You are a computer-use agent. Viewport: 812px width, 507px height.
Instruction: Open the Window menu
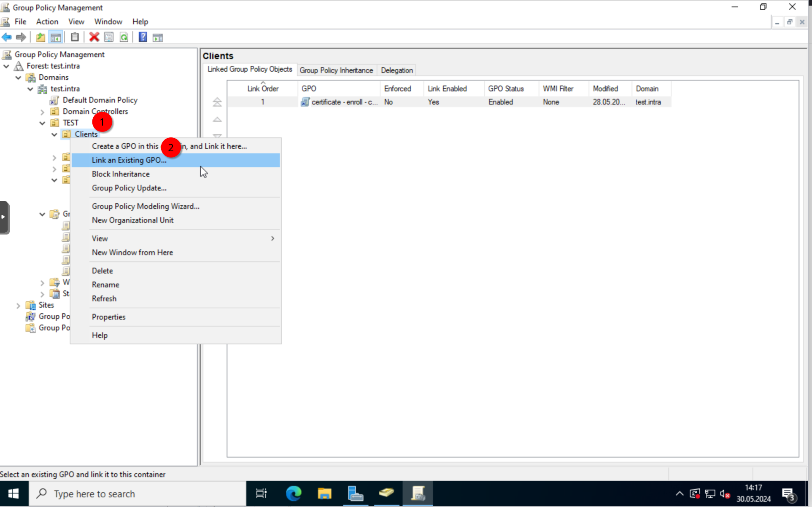click(x=108, y=21)
